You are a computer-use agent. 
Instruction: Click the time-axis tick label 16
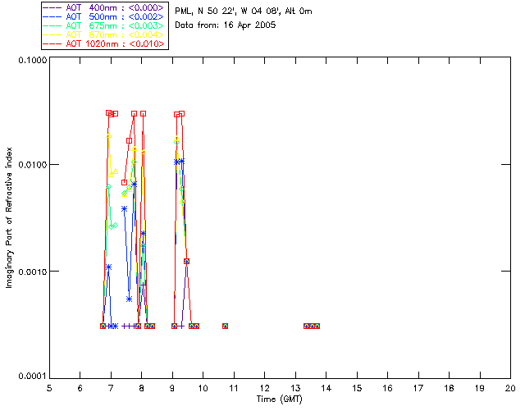[388, 388]
